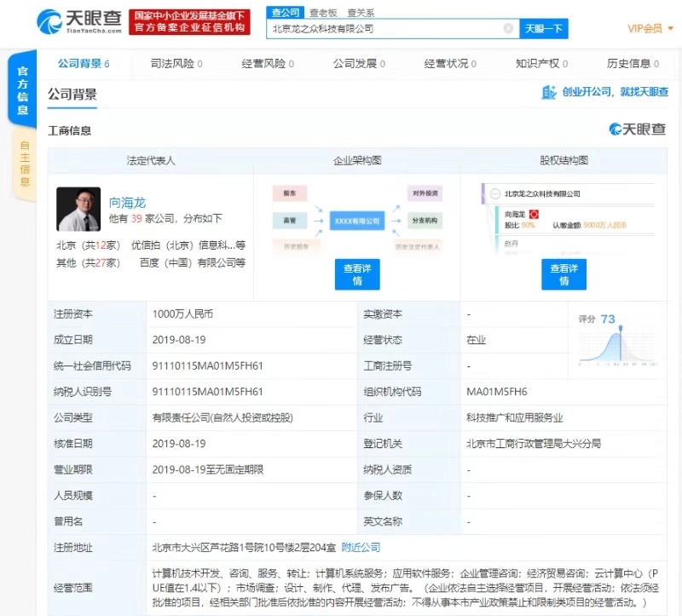Select the 查老板 search tab
The image size is (682, 616).
pos(323,13)
